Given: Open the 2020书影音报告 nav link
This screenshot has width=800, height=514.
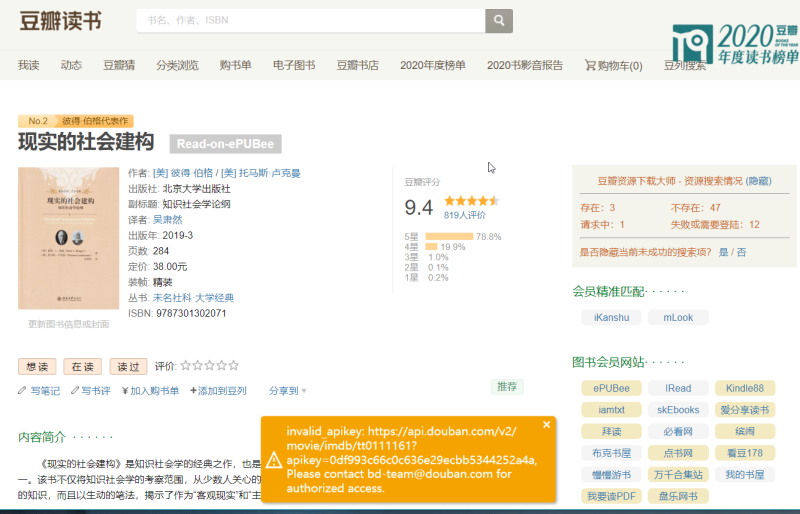Looking at the screenshot, I should (x=524, y=65).
